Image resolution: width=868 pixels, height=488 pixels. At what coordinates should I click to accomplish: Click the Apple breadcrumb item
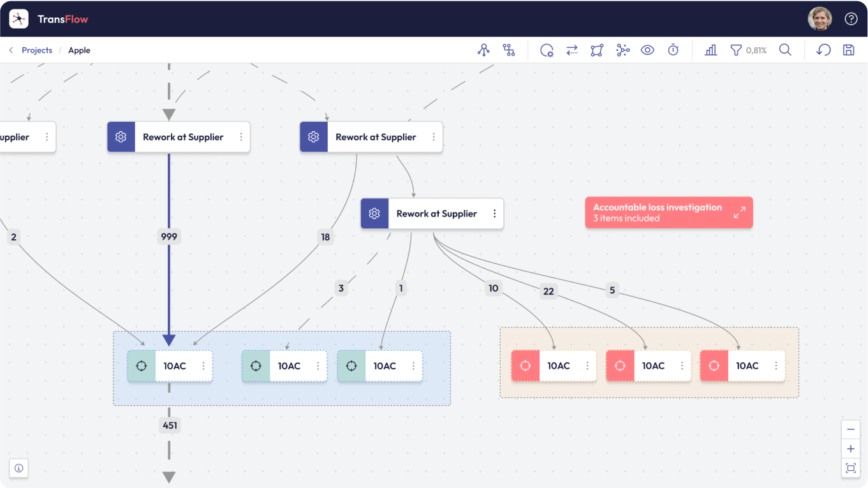tap(79, 50)
